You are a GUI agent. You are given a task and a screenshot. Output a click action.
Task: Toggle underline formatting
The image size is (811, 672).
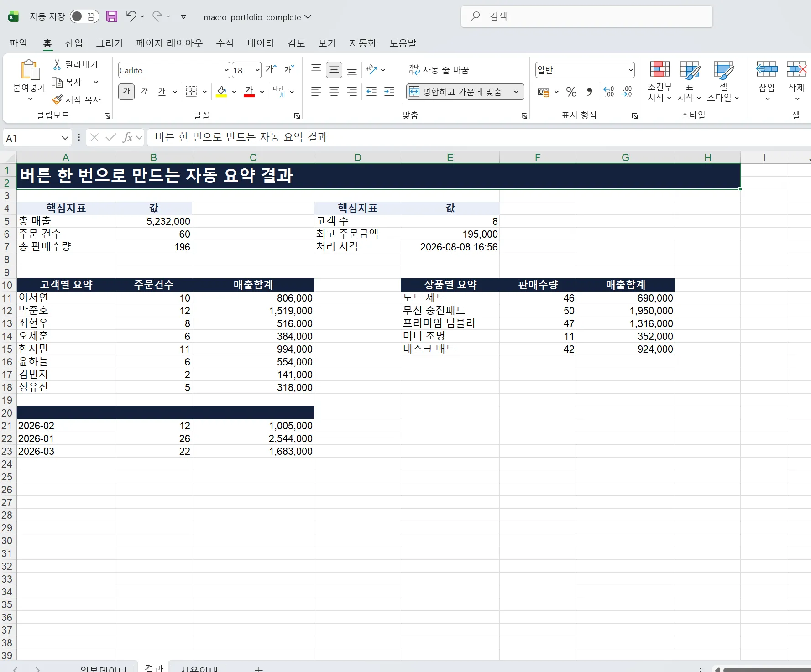[x=162, y=92]
